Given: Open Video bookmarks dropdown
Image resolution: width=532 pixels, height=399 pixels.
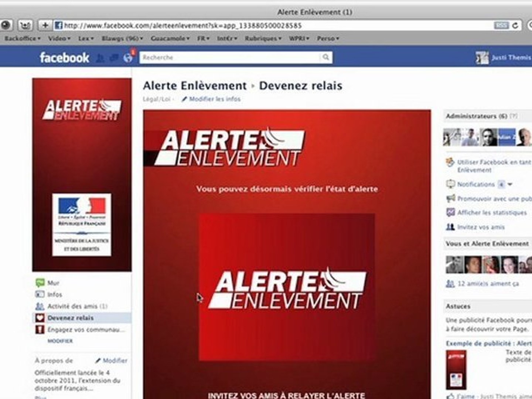Looking at the screenshot, I should click(59, 38).
